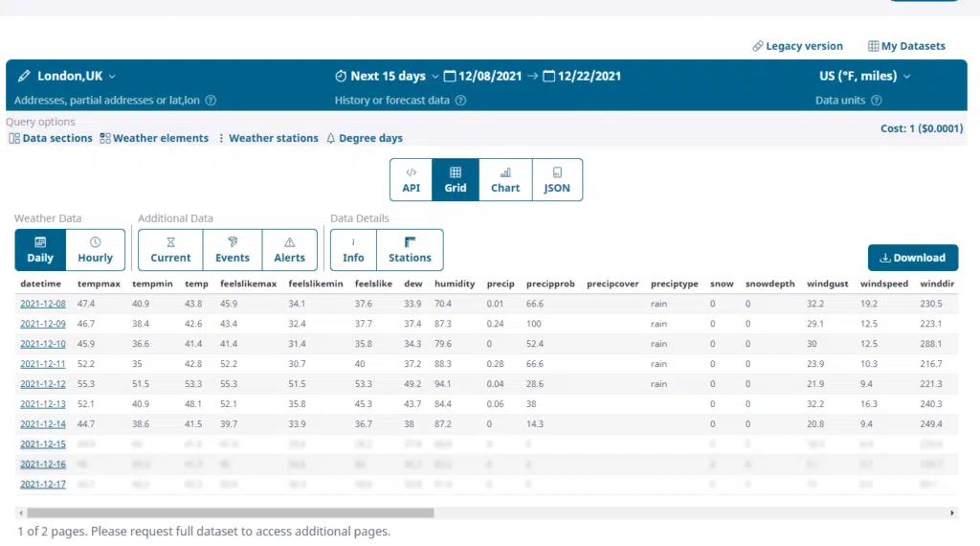The height and width of the screenshot is (546, 980).
Task: Click the Download button
Action: (x=912, y=258)
